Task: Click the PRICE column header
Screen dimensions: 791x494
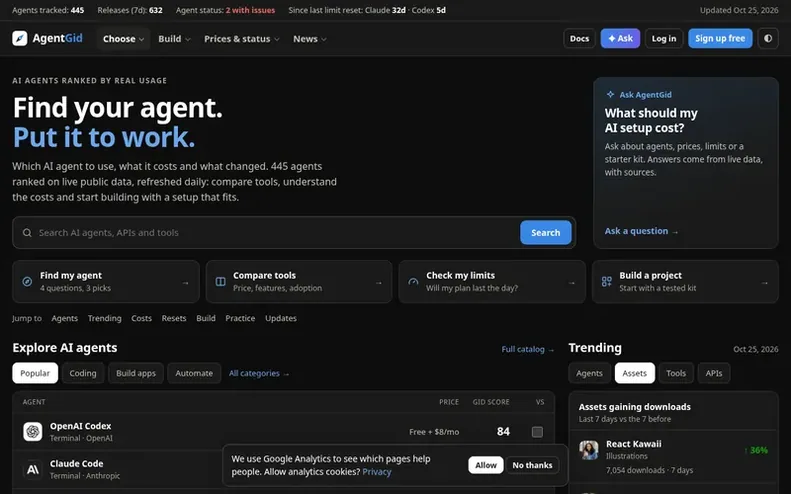Action: point(449,402)
